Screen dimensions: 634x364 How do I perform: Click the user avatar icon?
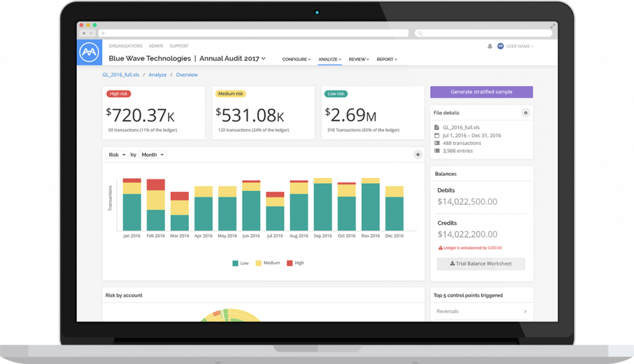click(x=500, y=46)
